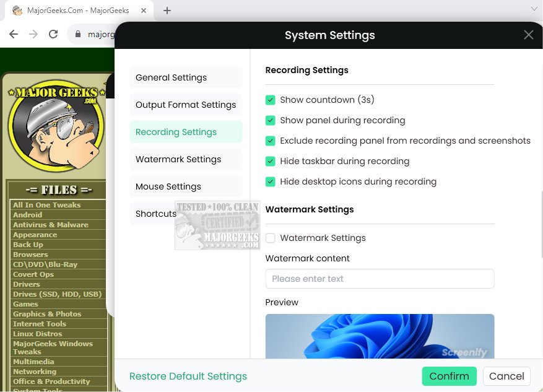The image size is (543, 392).
Task: Open the Covert Ops category
Action: 33,274
